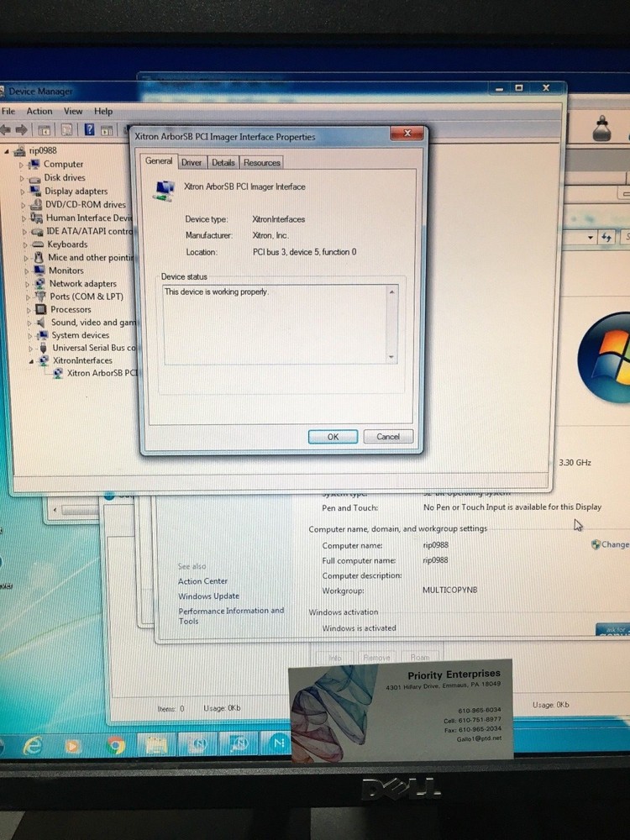Expand the Mice and other pointing devices arrow
Image resolution: width=630 pixels, height=840 pixels.
tap(26, 258)
